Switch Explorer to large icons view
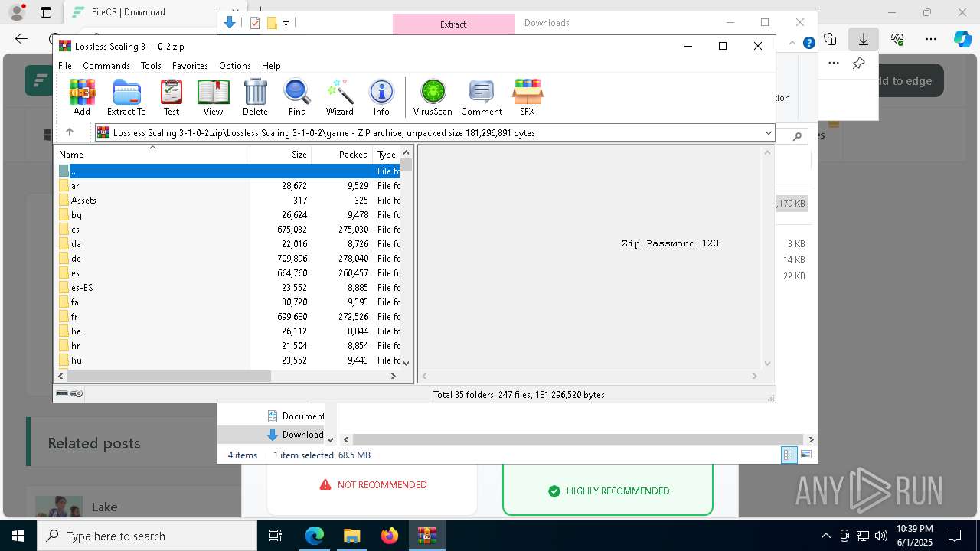 pyautogui.click(x=806, y=455)
